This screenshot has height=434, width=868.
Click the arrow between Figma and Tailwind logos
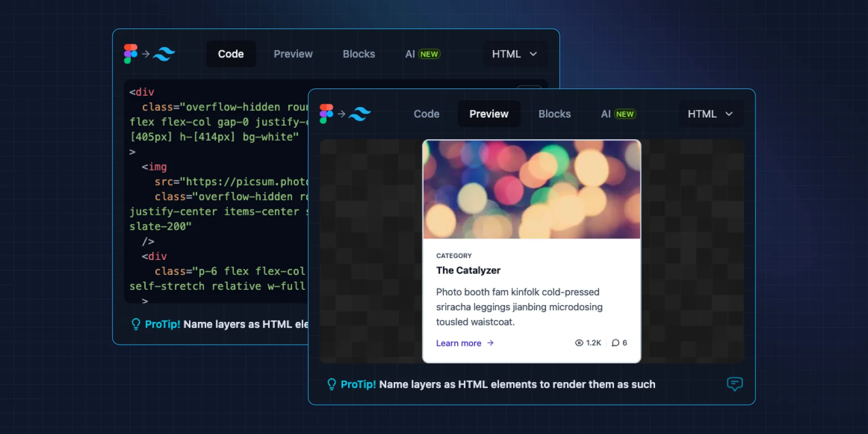(x=342, y=114)
